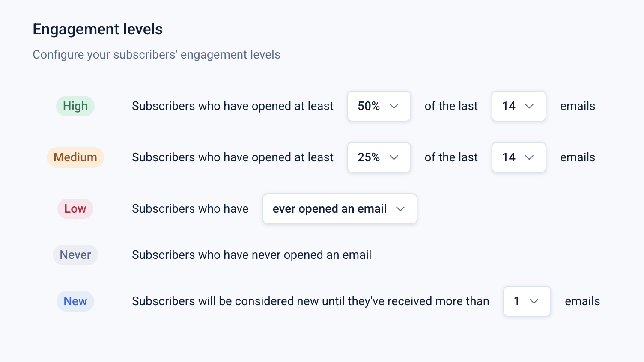The height and width of the screenshot is (362, 644).
Task: Click the chevron beside 'ever opened an email'
Action: [400, 209]
